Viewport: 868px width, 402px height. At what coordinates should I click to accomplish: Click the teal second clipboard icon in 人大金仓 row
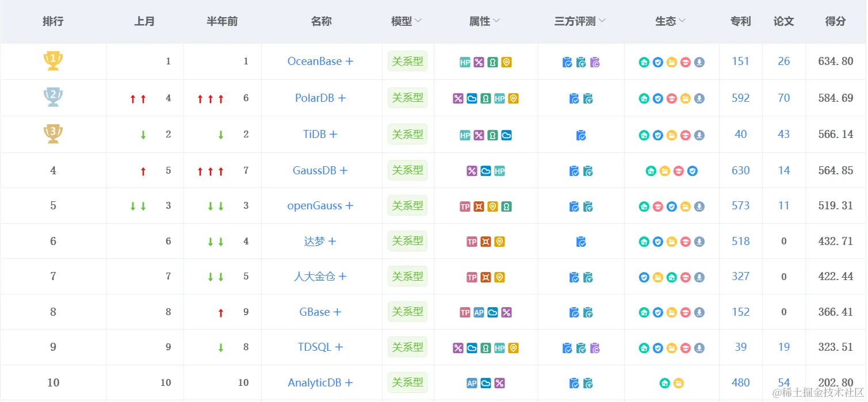point(588,277)
